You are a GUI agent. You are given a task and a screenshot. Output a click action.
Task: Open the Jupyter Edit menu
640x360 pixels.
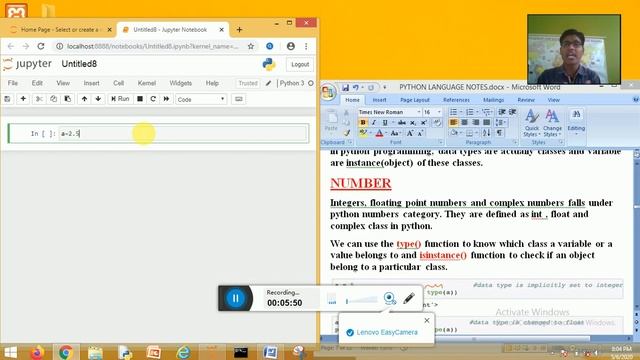37,83
